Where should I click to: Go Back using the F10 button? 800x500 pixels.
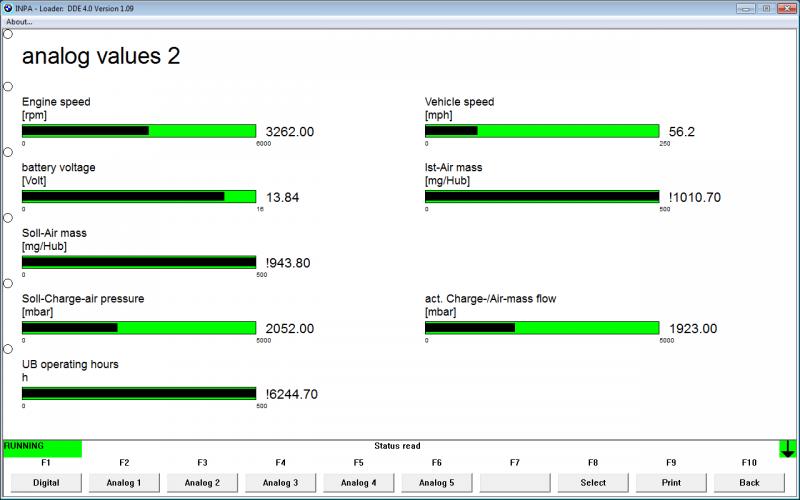pyautogui.click(x=748, y=482)
